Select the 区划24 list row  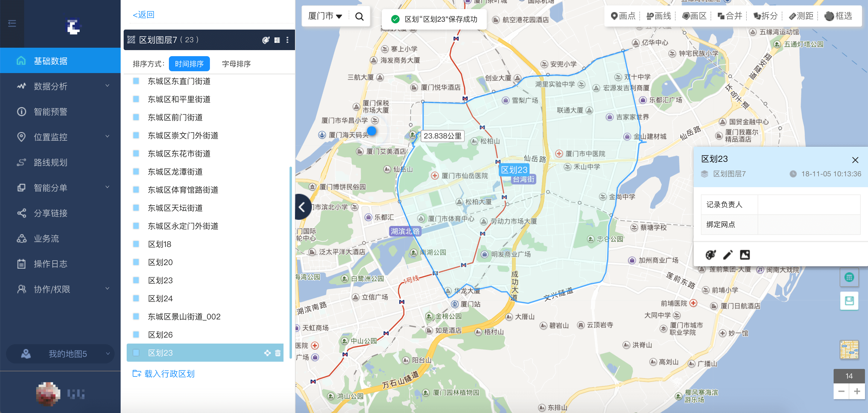point(205,298)
